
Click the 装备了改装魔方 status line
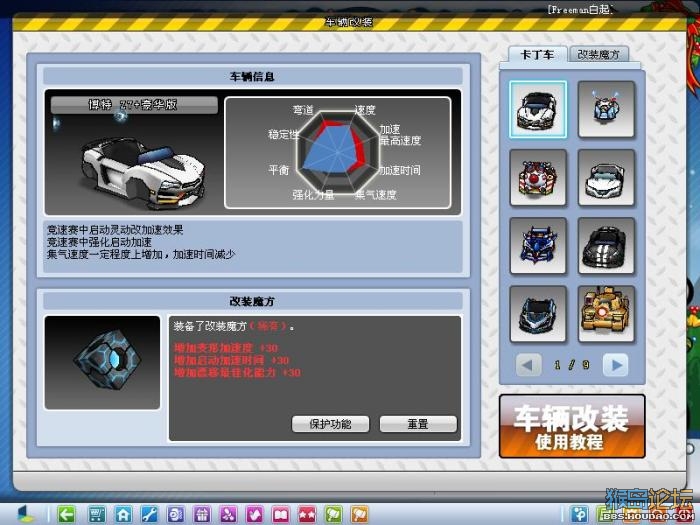point(234,326)
